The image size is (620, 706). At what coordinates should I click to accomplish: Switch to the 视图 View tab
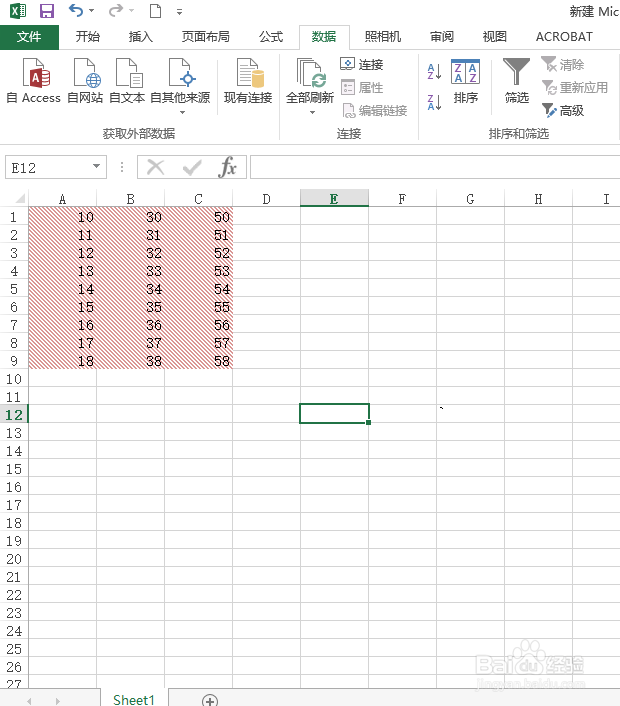tap(495, 37)
